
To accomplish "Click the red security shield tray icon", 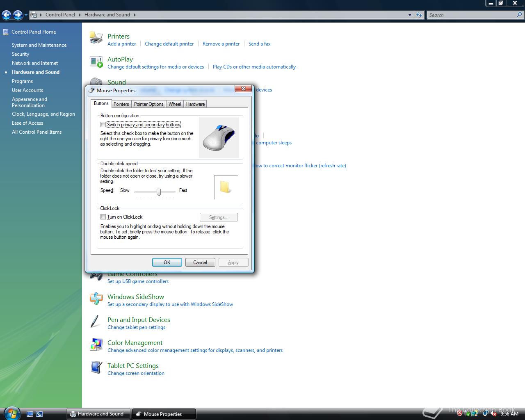I will click(459, 414).
